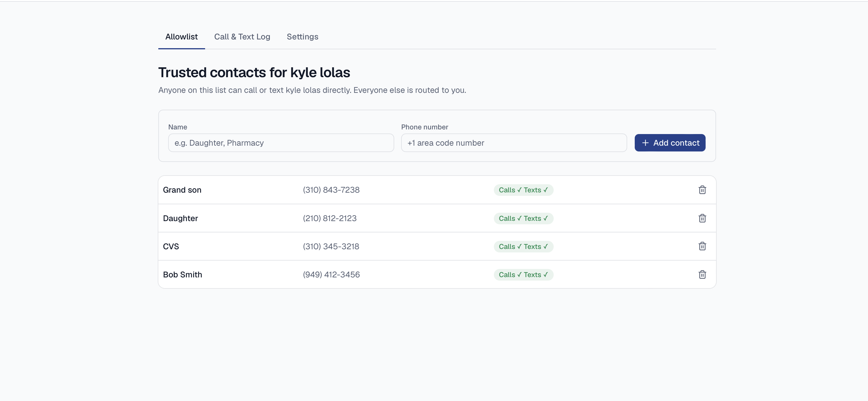Go to the Settings tab
The height and width of the screenshot is (401, 868).
tap(302, 37)
